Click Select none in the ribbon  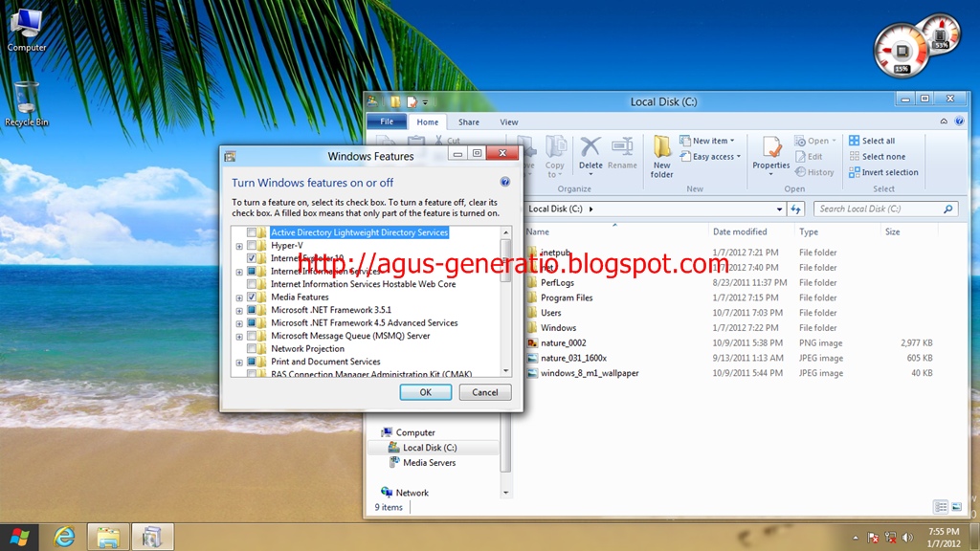[877, 156]
